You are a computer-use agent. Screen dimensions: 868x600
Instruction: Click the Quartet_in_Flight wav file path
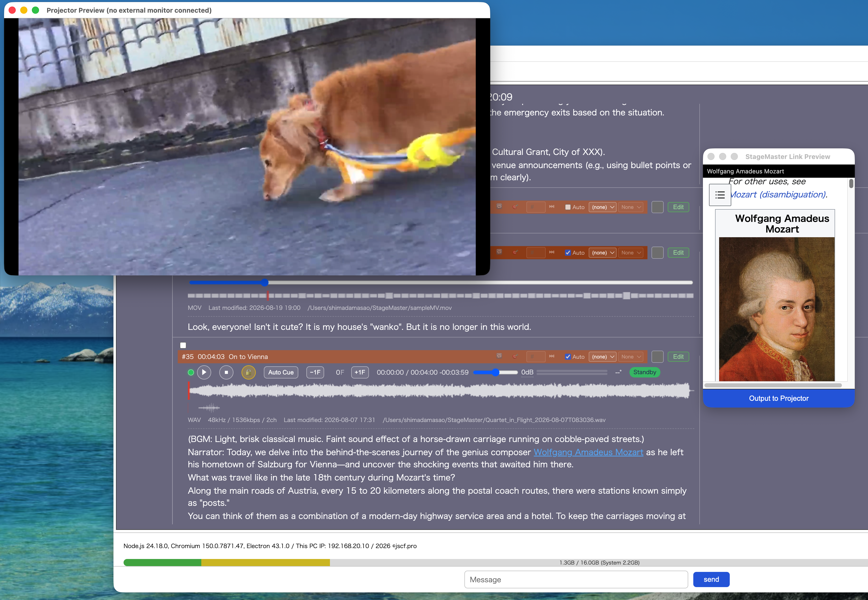pyautogui.click(x=494, y=420)
